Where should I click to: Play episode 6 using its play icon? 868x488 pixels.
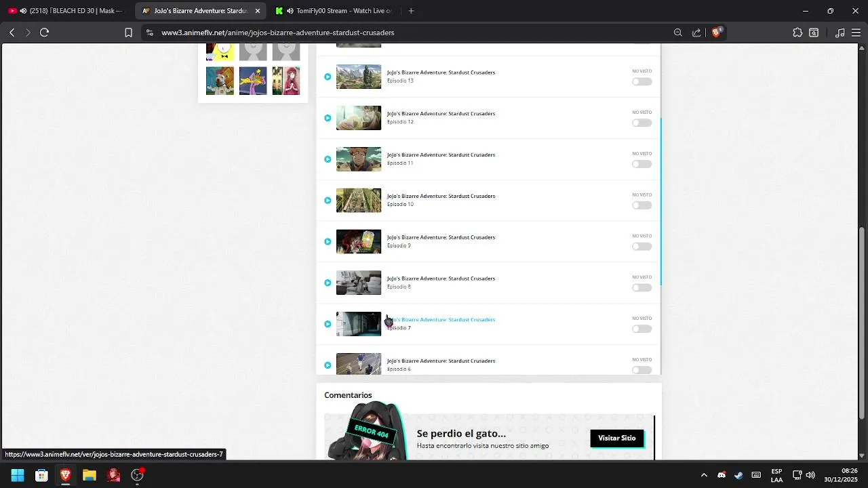(328, 365)
